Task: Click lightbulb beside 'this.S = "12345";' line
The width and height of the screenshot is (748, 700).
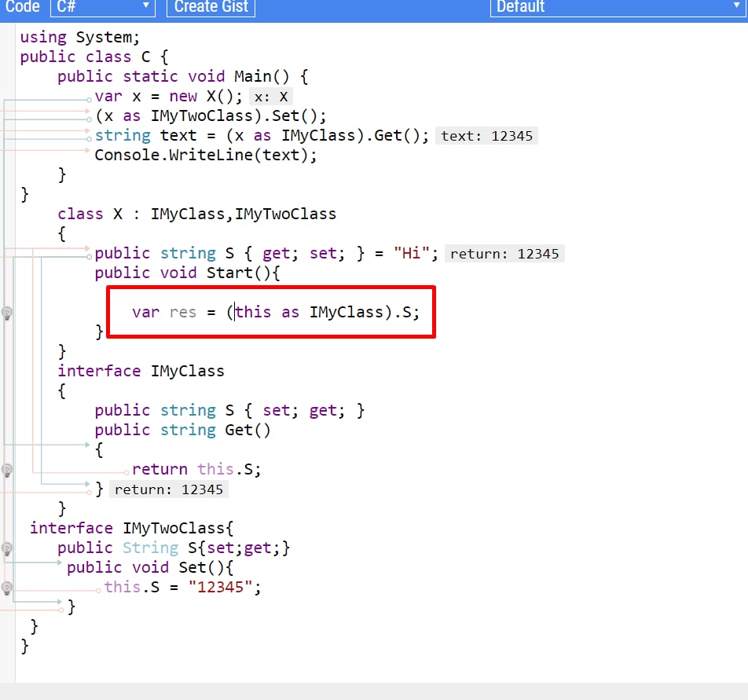Action: [7, 588]
